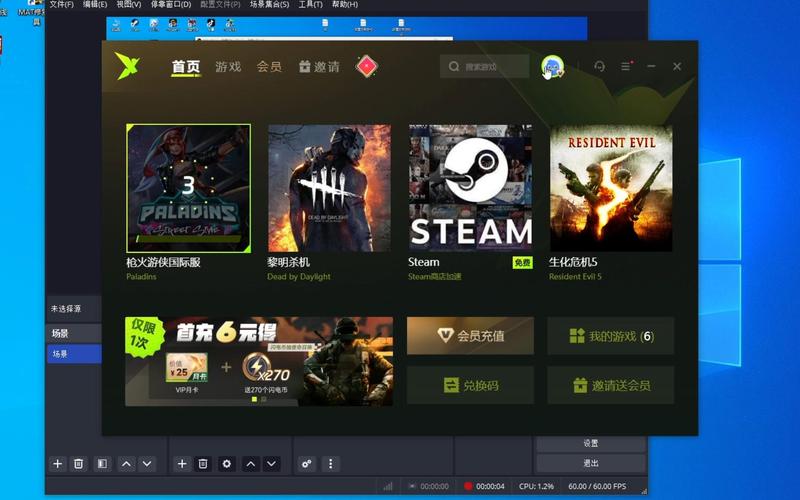Open the 场景集合(S) menu in OBS
Viewport: 800px width, 500px height.
pos(269,4)
